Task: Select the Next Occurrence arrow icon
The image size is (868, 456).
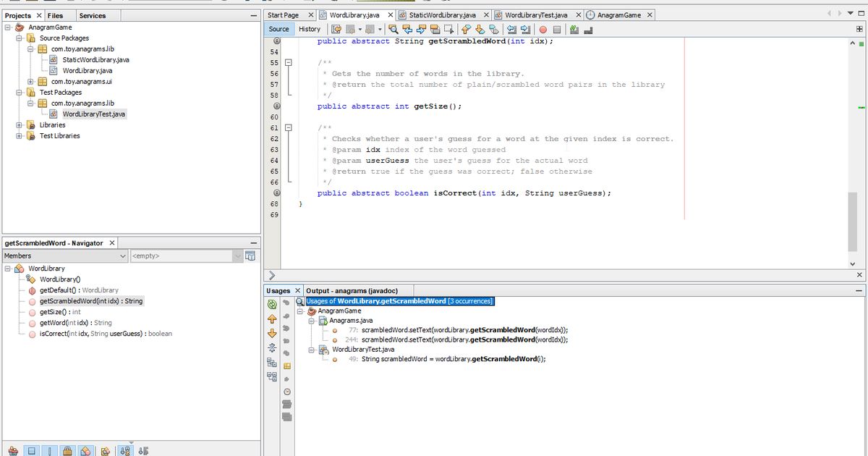Action: click(422, 29)
